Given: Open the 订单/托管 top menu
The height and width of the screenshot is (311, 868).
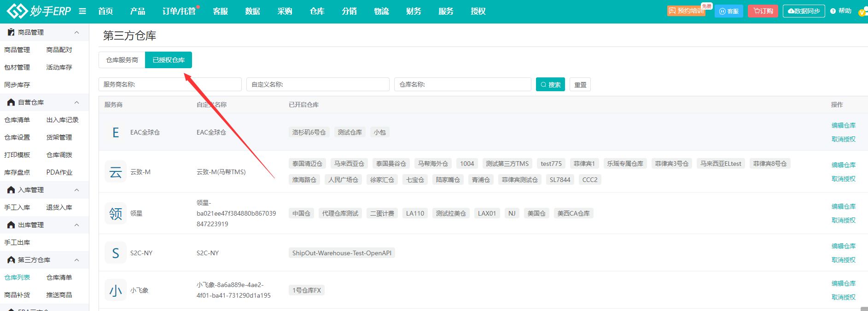Looking at the screenshot, I should 179,11.
